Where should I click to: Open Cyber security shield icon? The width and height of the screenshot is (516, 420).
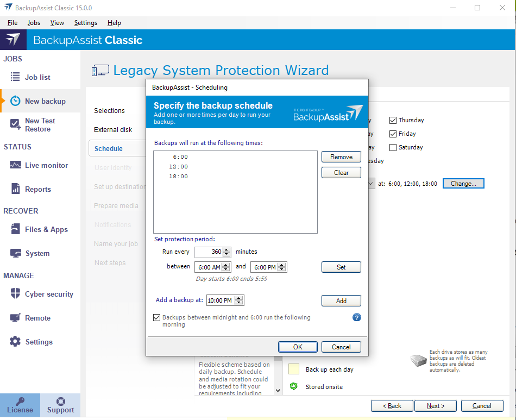pyautogui.click(x=15, y=294)
